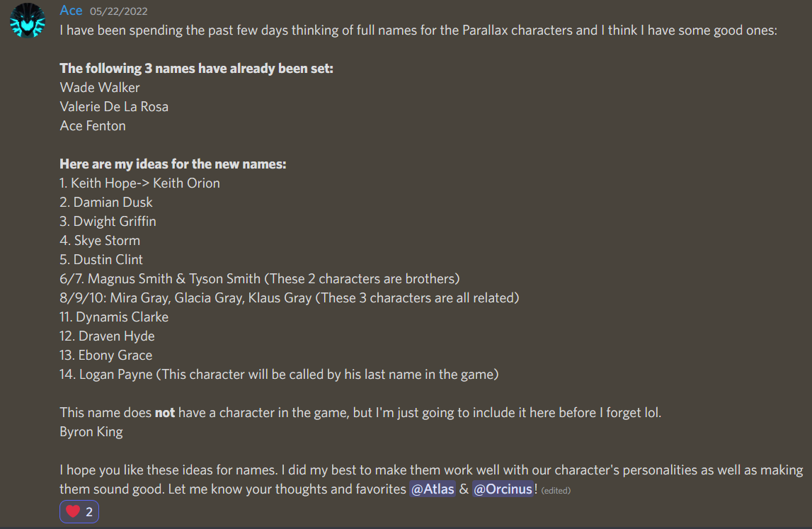
Task: Click the name 'Valerie De La Rosa'
Action: click(114, 107)
